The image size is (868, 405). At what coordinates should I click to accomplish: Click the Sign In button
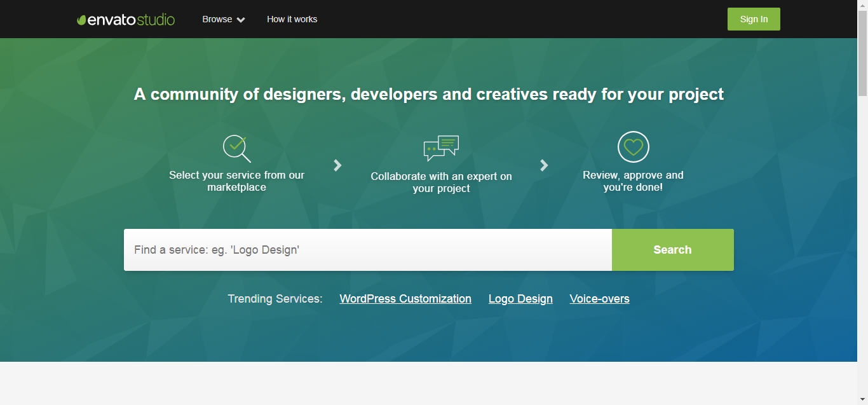754,19
